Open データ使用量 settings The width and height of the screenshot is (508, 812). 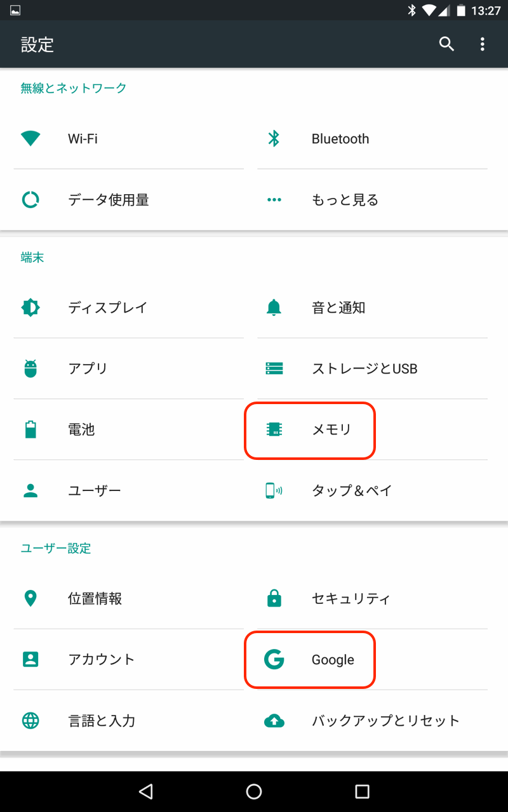(109, 200)
